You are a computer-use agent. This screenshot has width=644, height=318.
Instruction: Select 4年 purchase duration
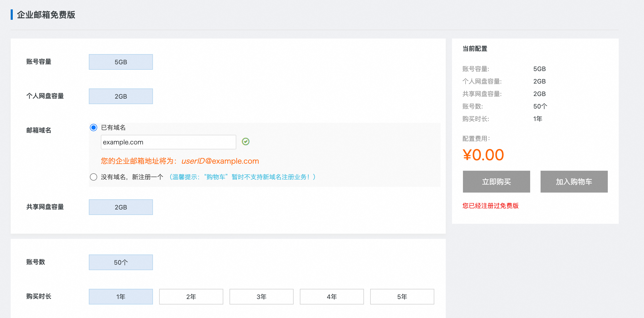pos(332,297)
